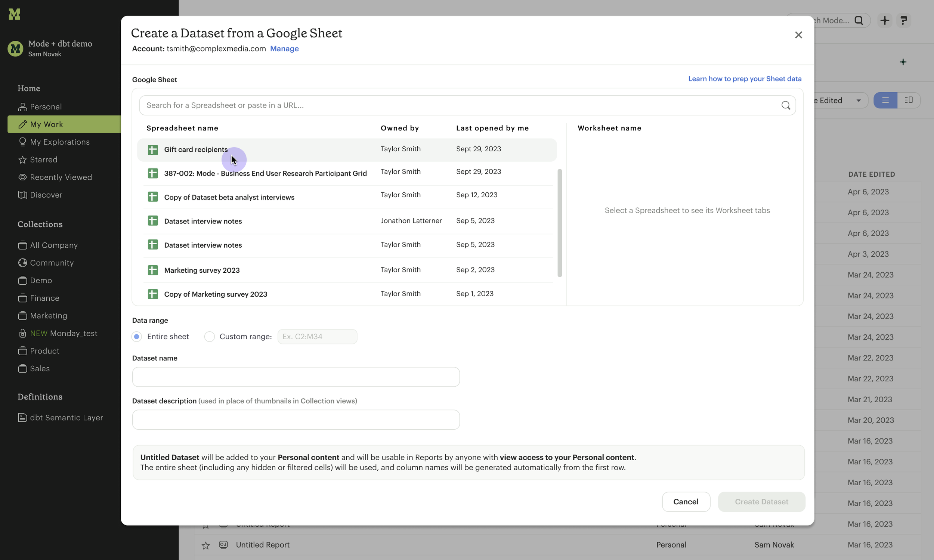Select the Entire sheet radio option

pyautogui.click(x=137, y=337)
